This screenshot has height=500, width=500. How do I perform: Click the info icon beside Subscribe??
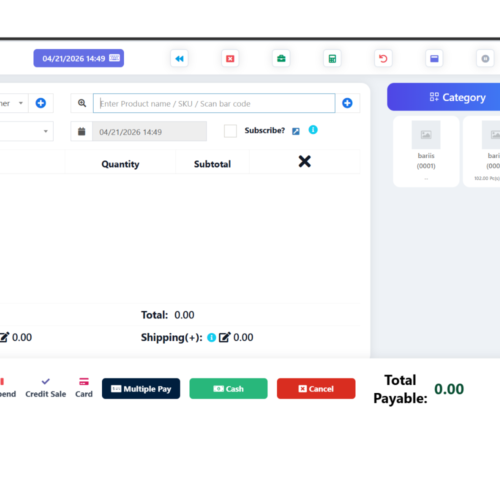(313, 130)
